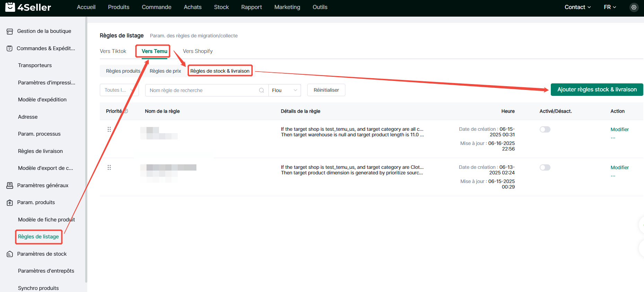Viewport: 644px width, 292px height.
Task: Open the Marketing menu
Action: pyautogui.click(x=287, y=7)
